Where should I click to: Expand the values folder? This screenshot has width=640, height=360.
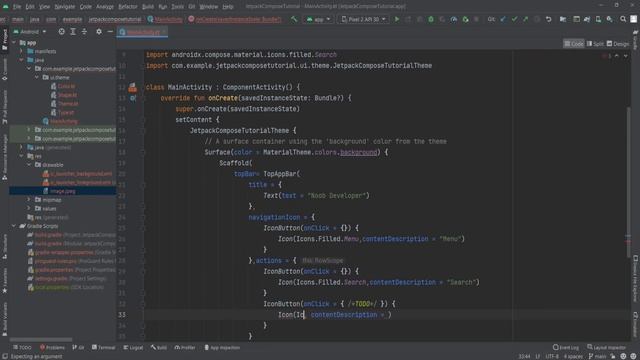click(x=29, y=208)
